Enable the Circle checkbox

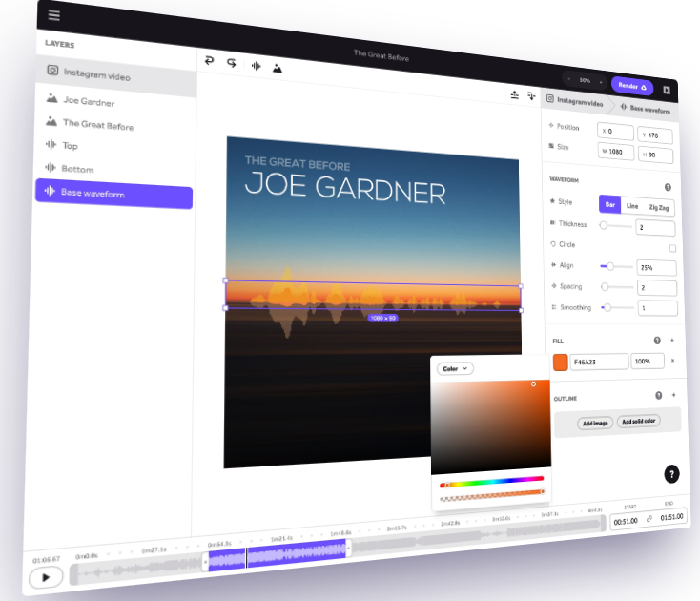click(x=672, y=248)
